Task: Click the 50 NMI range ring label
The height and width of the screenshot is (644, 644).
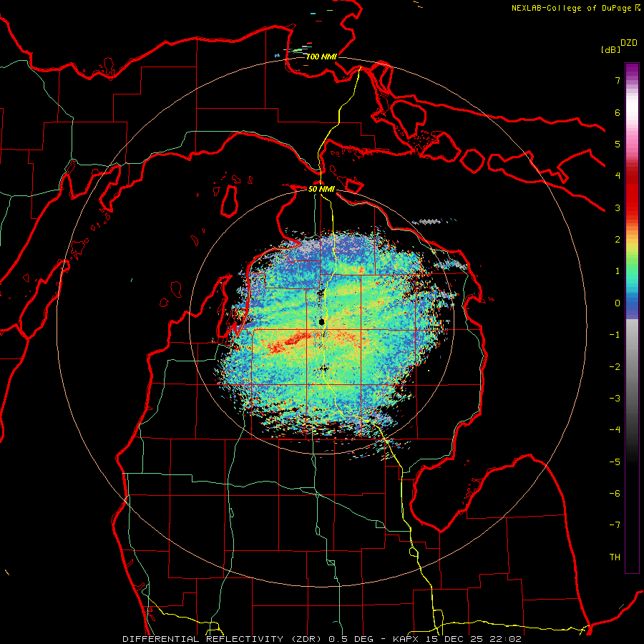Action: coord(321,189)
